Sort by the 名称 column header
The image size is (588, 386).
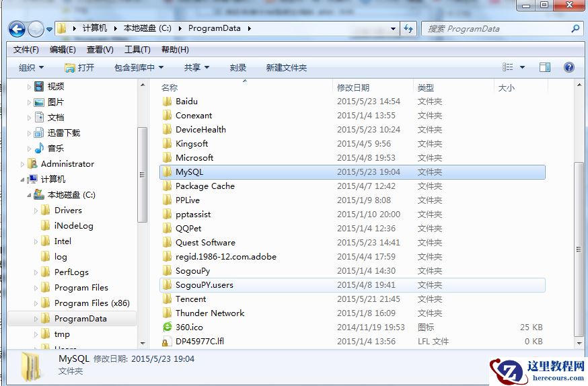[x=170, y=88]
